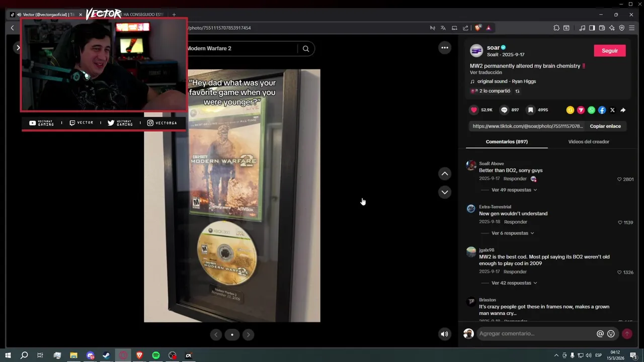
Task: Open Brave Leo AI sparkle icon
Action: coord(612,28)
